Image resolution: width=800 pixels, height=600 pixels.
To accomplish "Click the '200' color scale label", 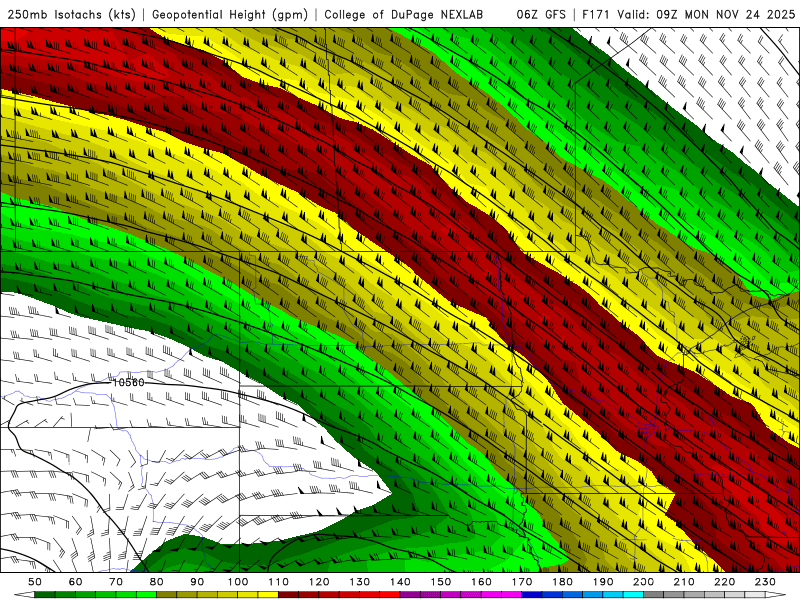I will pos(644,582).
